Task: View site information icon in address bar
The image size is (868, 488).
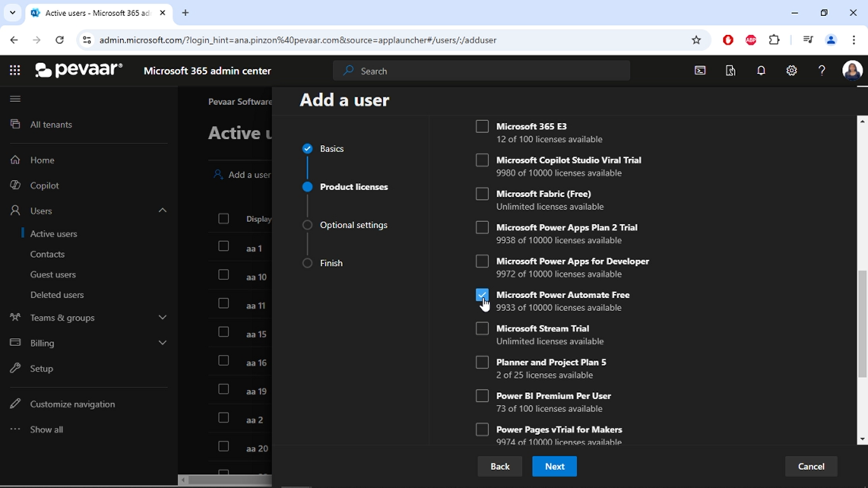Action: tap(87, 40)
